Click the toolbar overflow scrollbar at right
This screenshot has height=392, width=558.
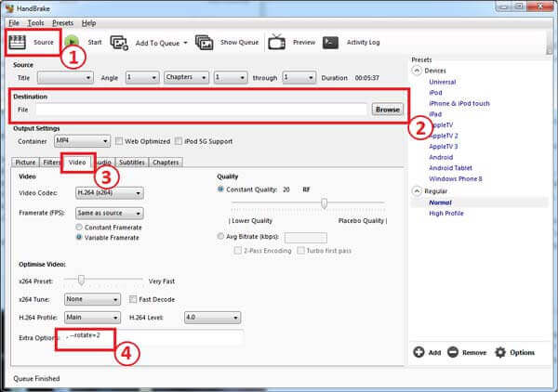pos(550,45)
